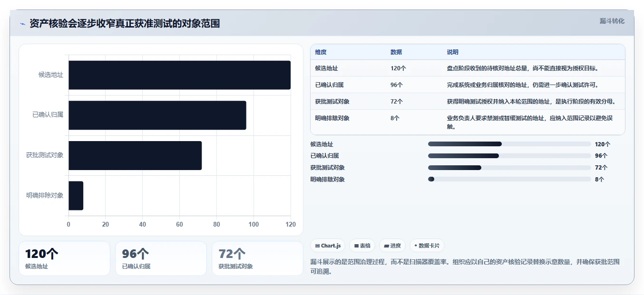Click the 明确排除对象 progress bar showing 8个
644x295 pixels.
coord(509,179)
